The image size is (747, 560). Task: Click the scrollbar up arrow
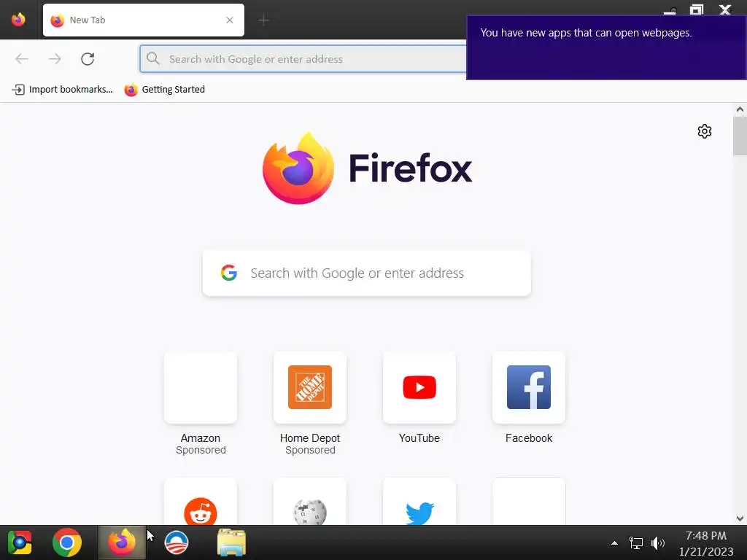[740, 109]
